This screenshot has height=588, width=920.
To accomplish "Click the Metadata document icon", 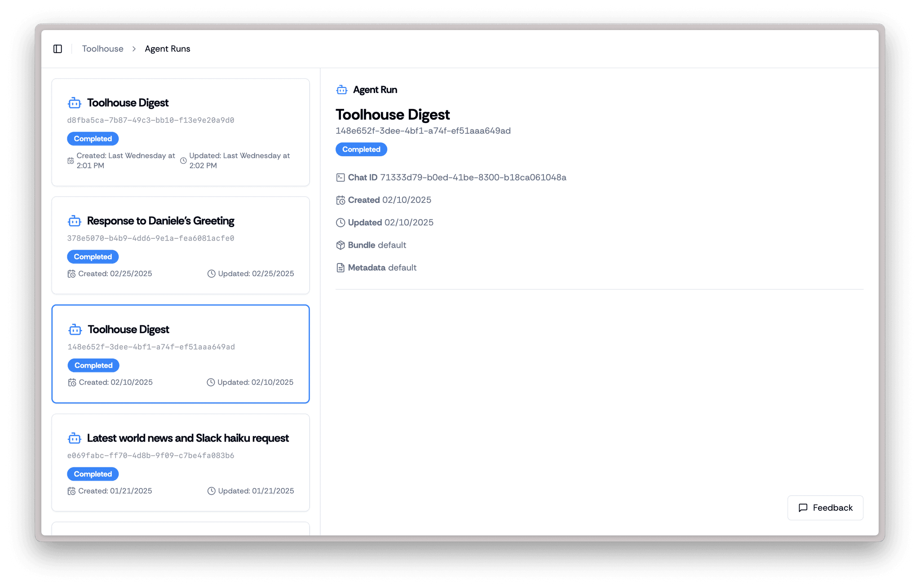I will pyautogui.click(x=341, y=268).
